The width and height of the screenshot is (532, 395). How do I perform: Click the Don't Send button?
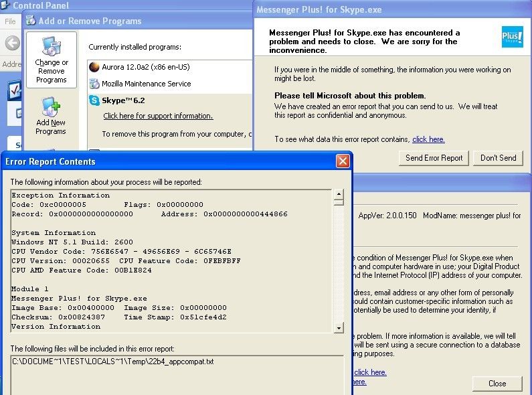(498, 158)
